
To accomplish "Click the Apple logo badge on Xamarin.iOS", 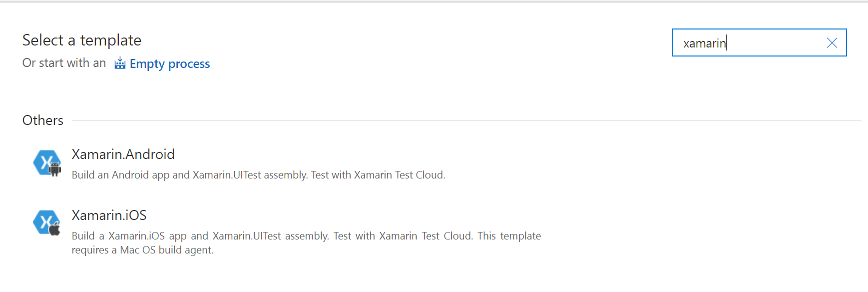I will (55, 229).
